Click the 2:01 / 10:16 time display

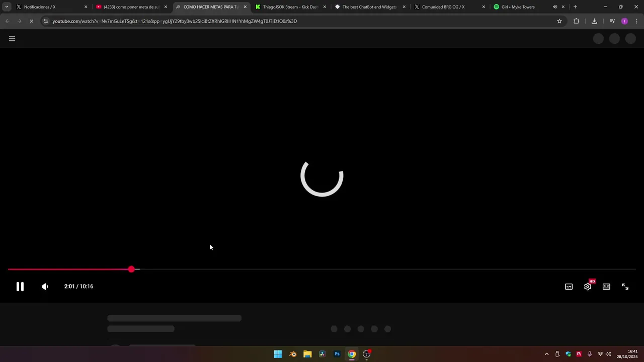(78, 287)
